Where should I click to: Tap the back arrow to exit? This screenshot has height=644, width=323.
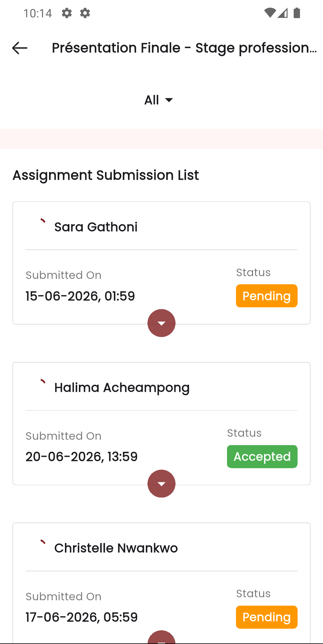tap(19, 48)
